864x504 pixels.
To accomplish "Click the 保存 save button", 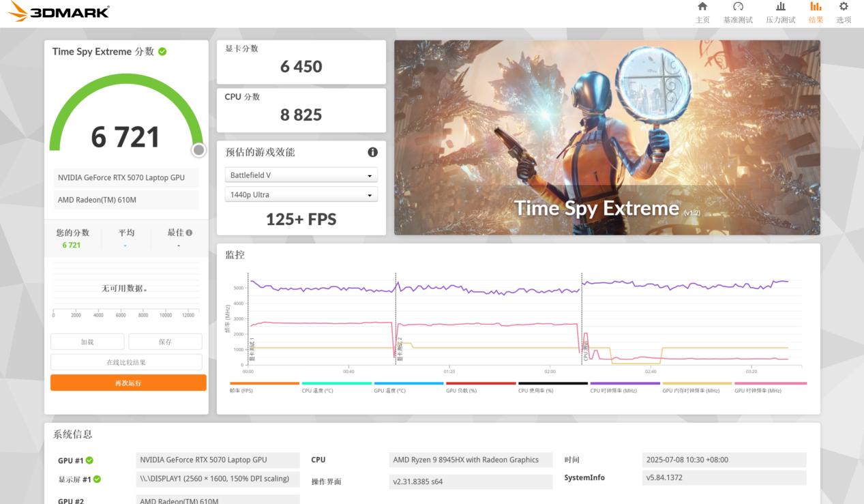I will tap(165, 342).
